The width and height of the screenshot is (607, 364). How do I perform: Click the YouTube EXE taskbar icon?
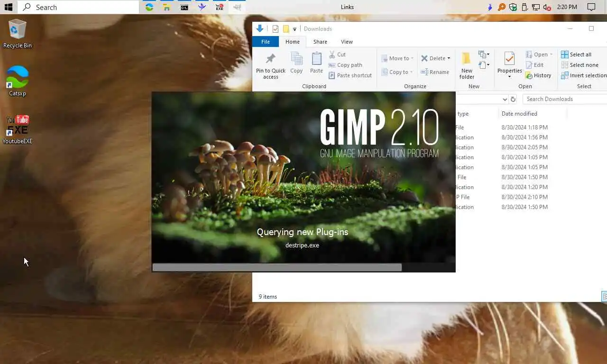(219, 7)
